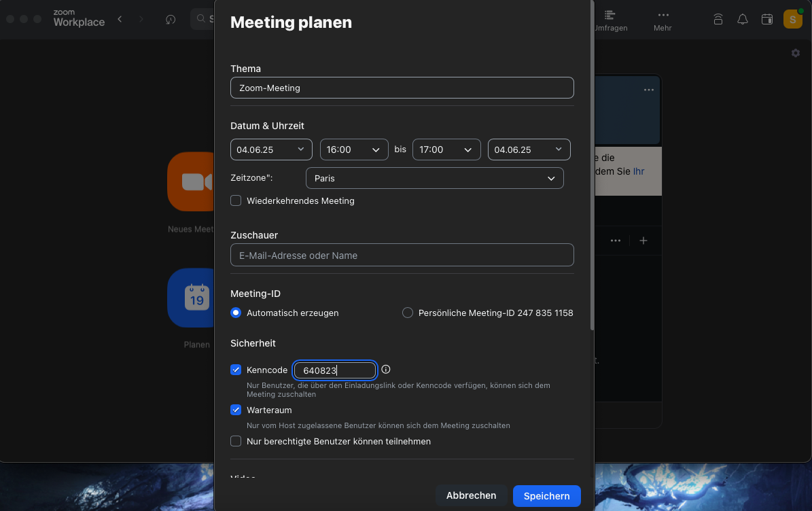812x511 pixels.
Task: Click the info icon next to Kenncode
Action: [385, 368]
